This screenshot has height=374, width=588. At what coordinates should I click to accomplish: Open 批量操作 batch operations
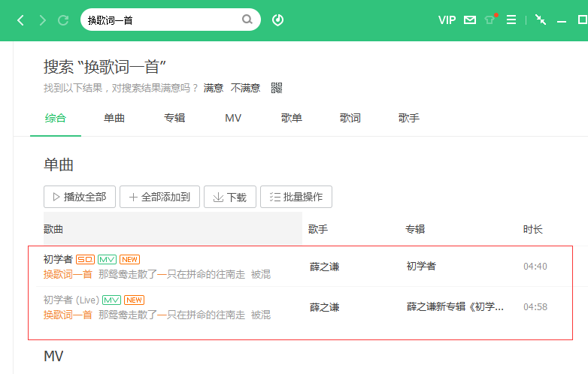click(296, 197)
